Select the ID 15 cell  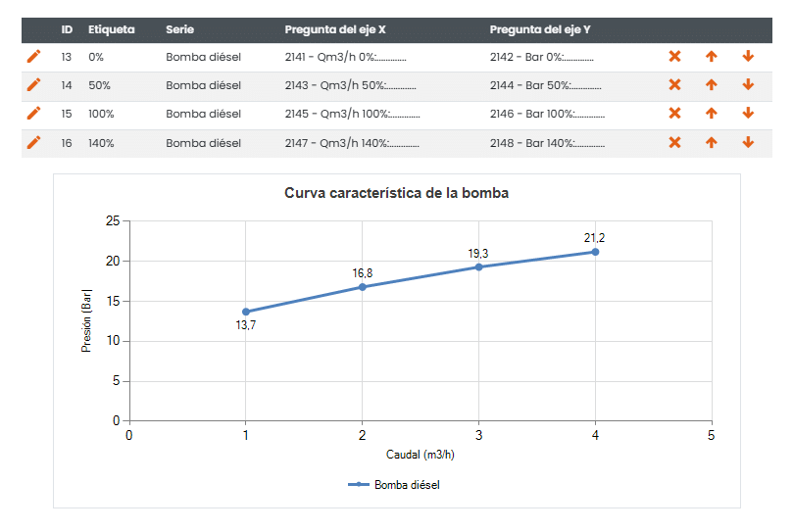67,114
